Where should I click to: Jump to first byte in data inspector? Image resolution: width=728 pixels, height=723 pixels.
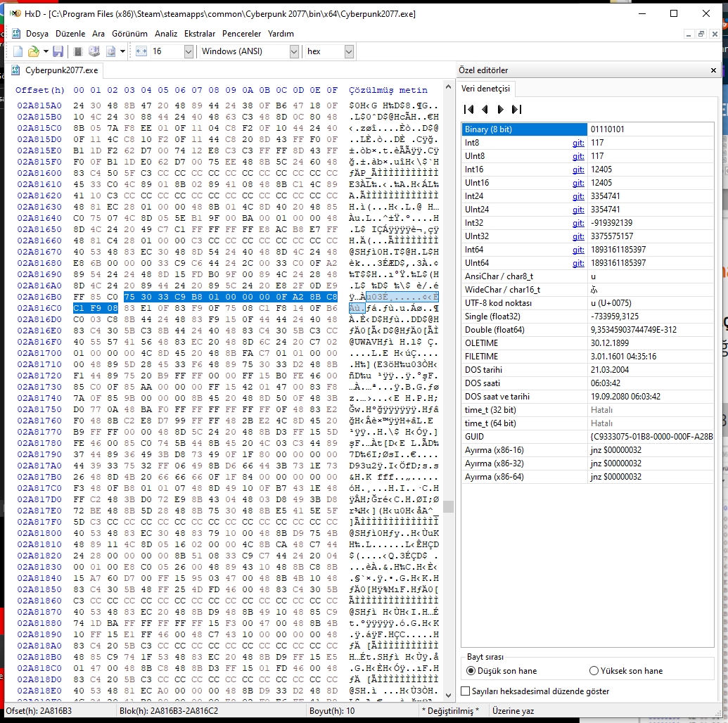coord(469,109)
